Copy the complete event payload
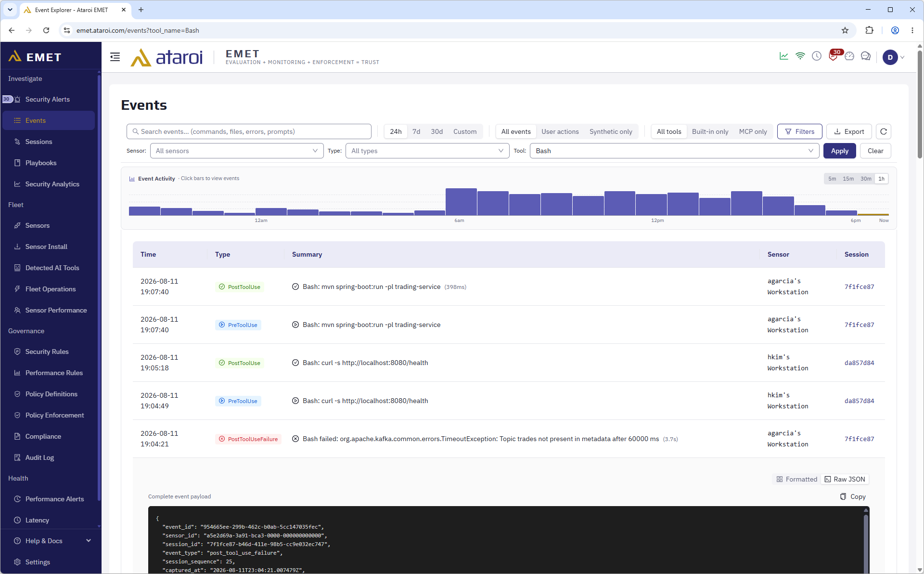The height and width of the screenshot is (574, 924). pyautogui.click(x=853, y=496)
